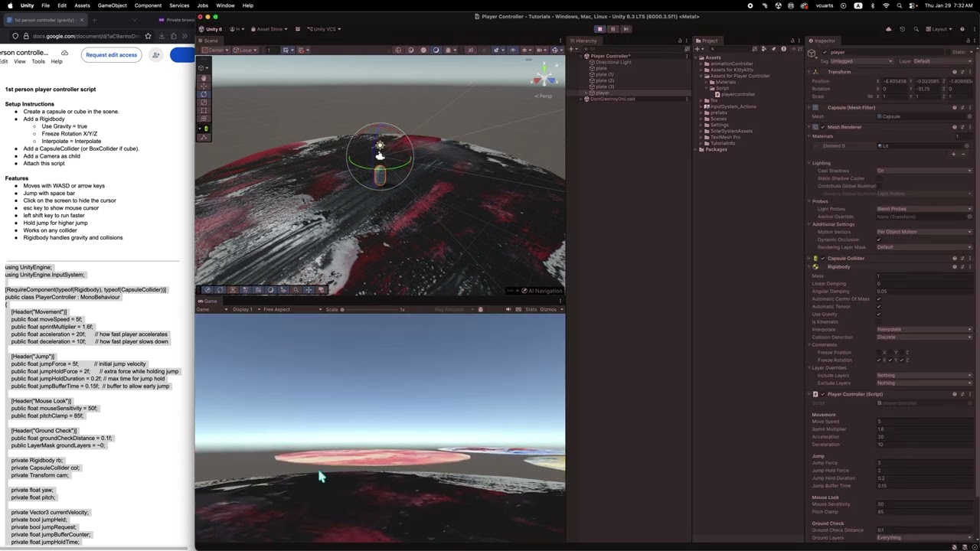Click the Step frame button
Image resolution: width=980 pixels, height=551 pixels.
[x=626, y=29]
